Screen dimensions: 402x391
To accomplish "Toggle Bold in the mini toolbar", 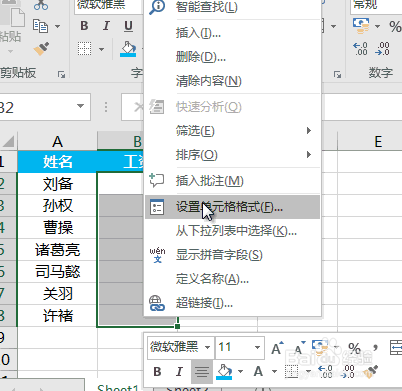I will tap(157, 371).
